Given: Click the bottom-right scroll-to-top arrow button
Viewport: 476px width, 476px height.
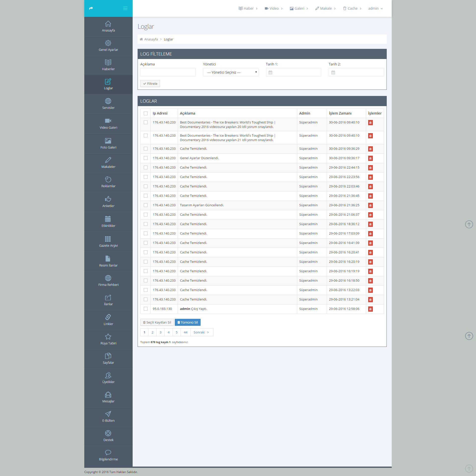Looking at the screenshot, I should [469, 469].
